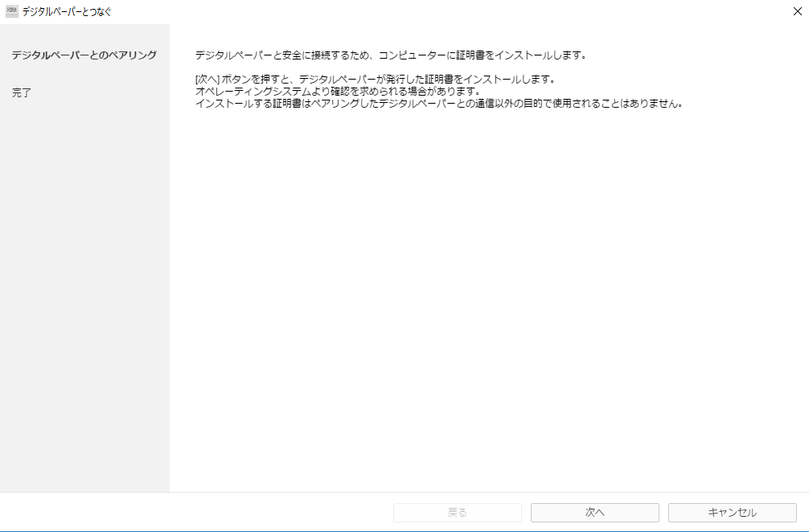809x532 pixels.
Task: Click the line starting インストールする証明書は
Action: [x=439, y=103]
